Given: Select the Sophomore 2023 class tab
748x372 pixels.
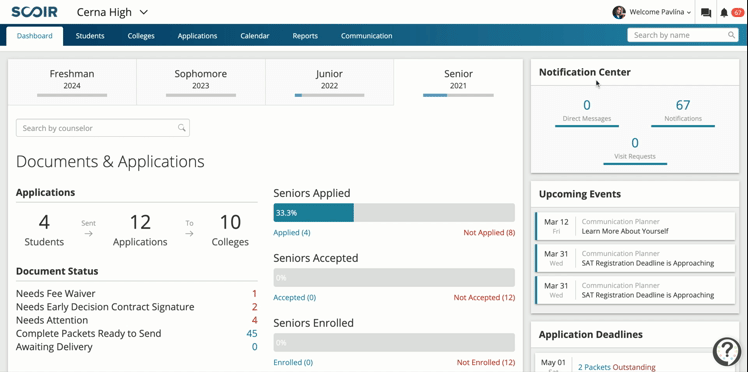Looking at the screenshot, I should (x=201, y=82).
